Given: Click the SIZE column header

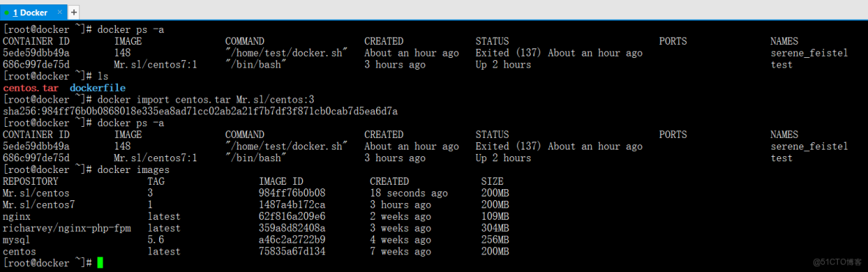Looking at the screenshot, I should (493, 181).
